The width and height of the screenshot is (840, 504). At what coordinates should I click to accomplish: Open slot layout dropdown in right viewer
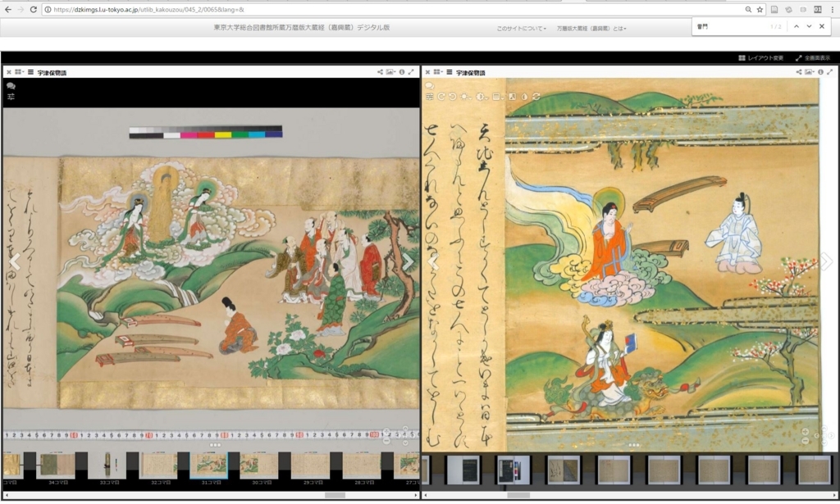click(438, 72)
